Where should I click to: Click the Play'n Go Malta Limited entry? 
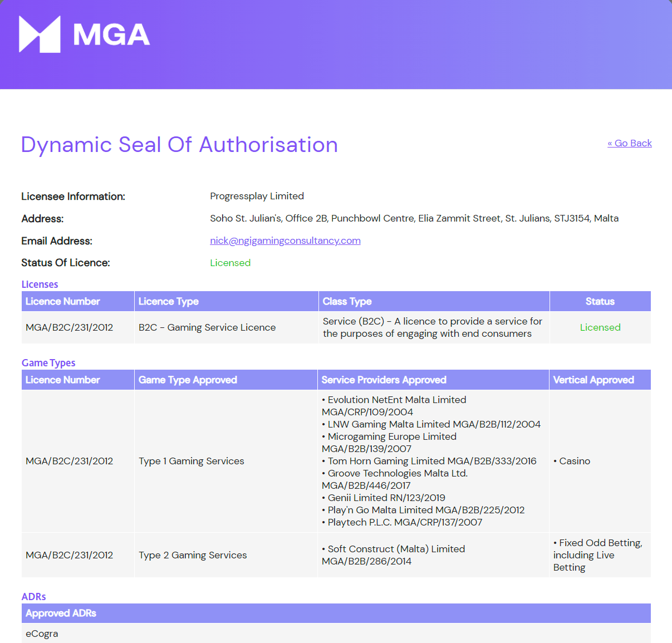point(423,510)
